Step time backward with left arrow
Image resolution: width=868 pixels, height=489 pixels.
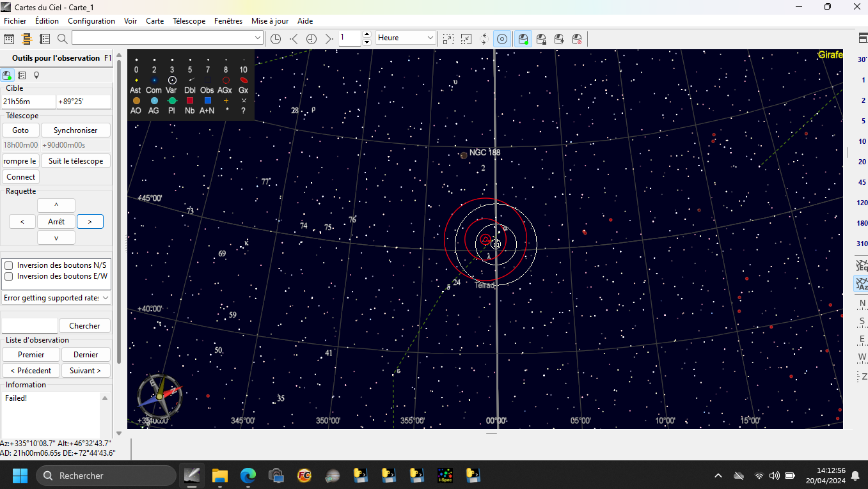(x=294, y=38)
